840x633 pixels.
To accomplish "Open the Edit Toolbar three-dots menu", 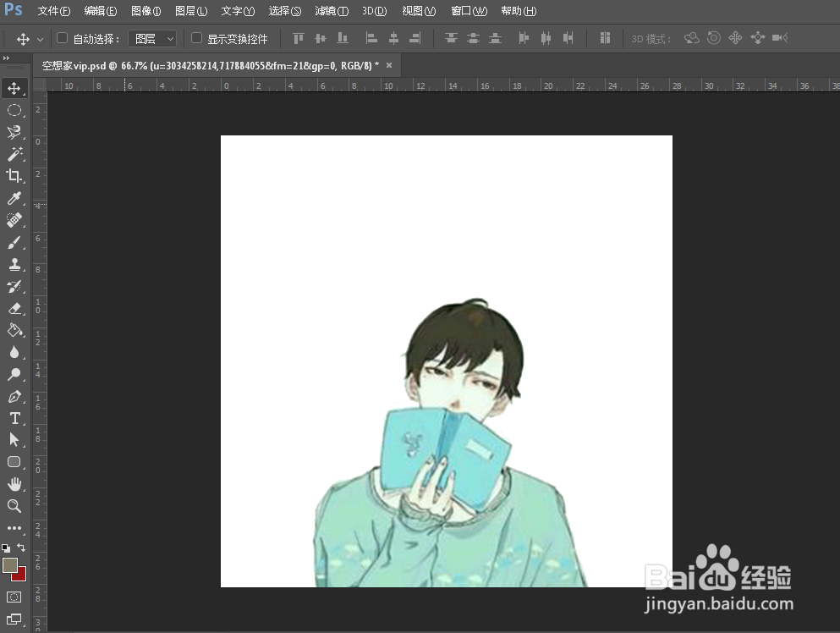I will tap(14, 528).
